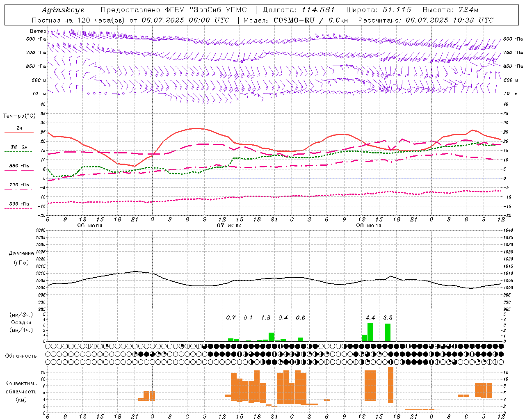
Task: Click the (мм/3ч.) unit label
Action: 21,315
